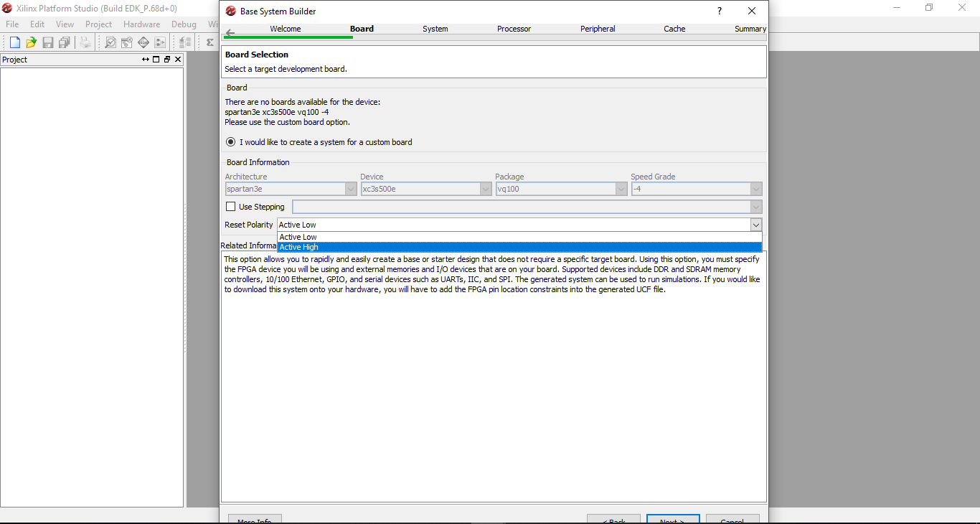Viewport: 980px width, 524px height.
Task: Click the sigma toolbar icon
Action: (x=209, y=42)
